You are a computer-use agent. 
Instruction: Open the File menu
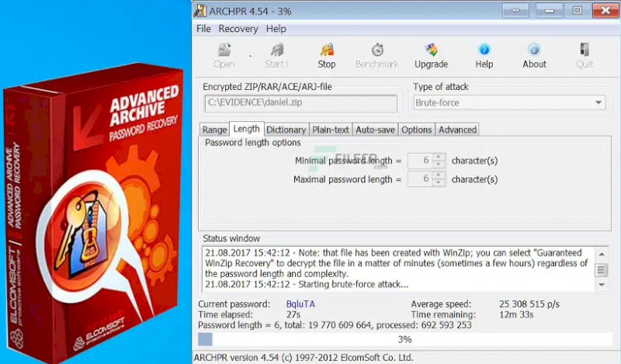coord(203,29)
